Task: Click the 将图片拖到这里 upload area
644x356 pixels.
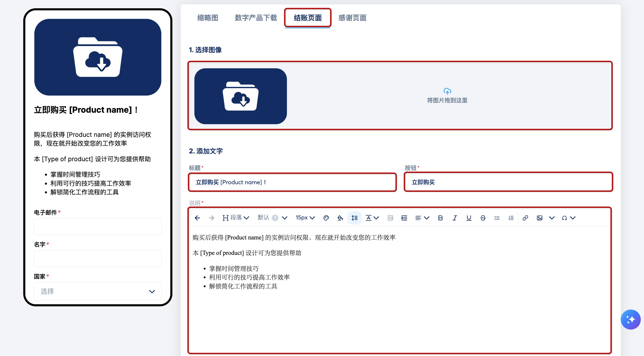Action: click(447, 96)
